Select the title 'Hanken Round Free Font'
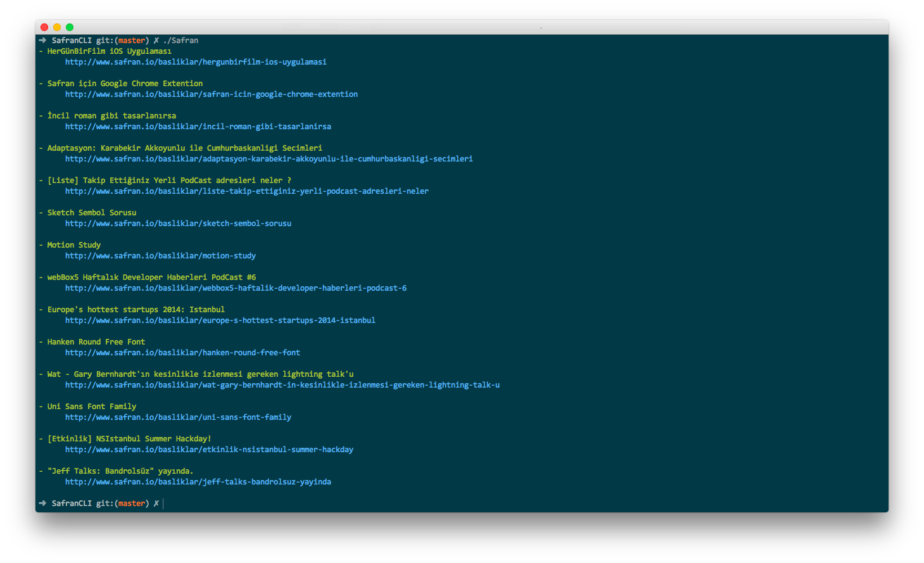The image size is (924, 563). tap(96, 342)
